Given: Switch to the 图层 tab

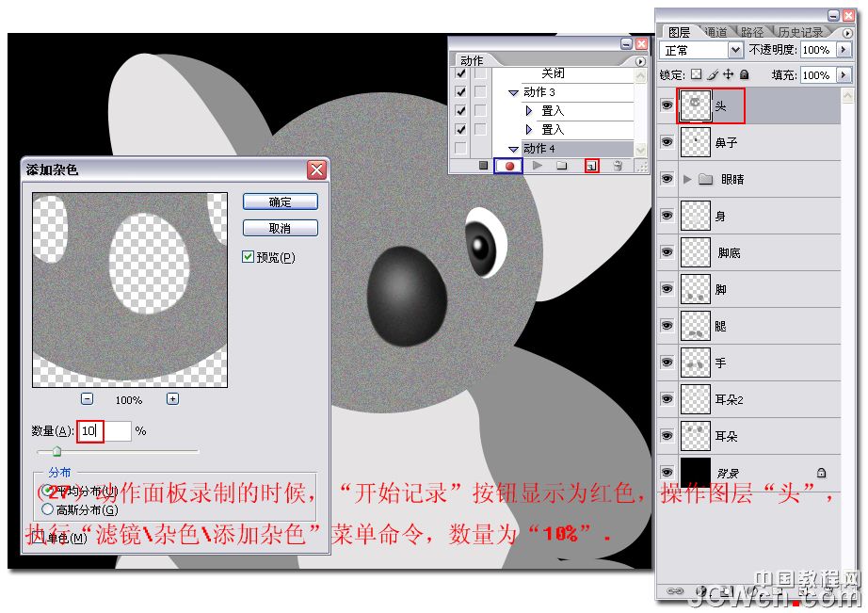Looking at the screenshot, I should [679, 33].
